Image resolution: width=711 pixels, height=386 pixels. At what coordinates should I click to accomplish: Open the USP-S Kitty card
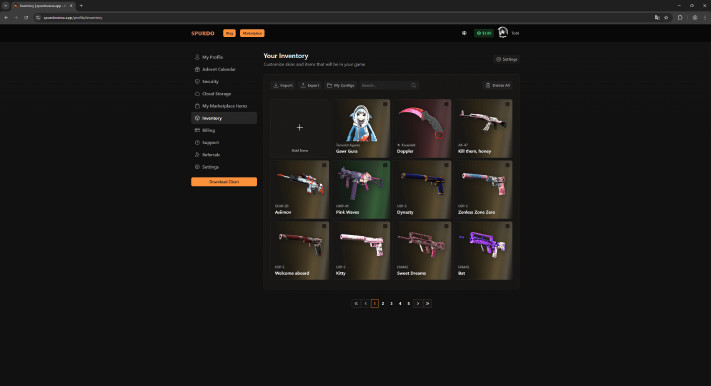click(361, 251)
